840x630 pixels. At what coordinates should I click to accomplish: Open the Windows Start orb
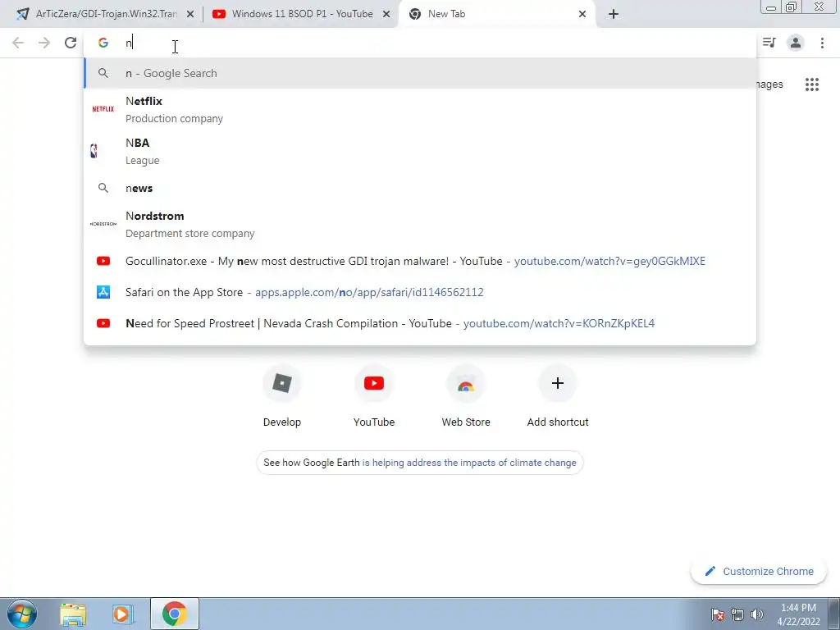point(21,614)
